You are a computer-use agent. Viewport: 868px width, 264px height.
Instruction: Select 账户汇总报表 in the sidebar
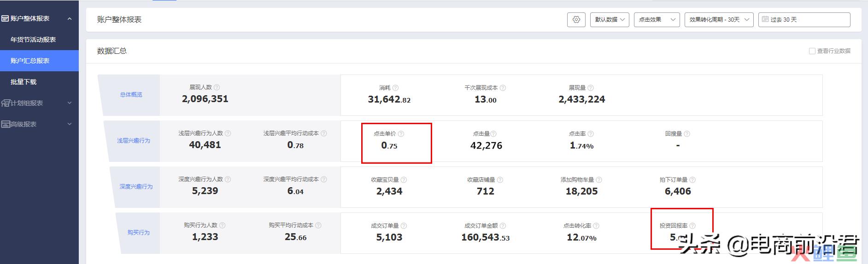[x=39, y=61]
